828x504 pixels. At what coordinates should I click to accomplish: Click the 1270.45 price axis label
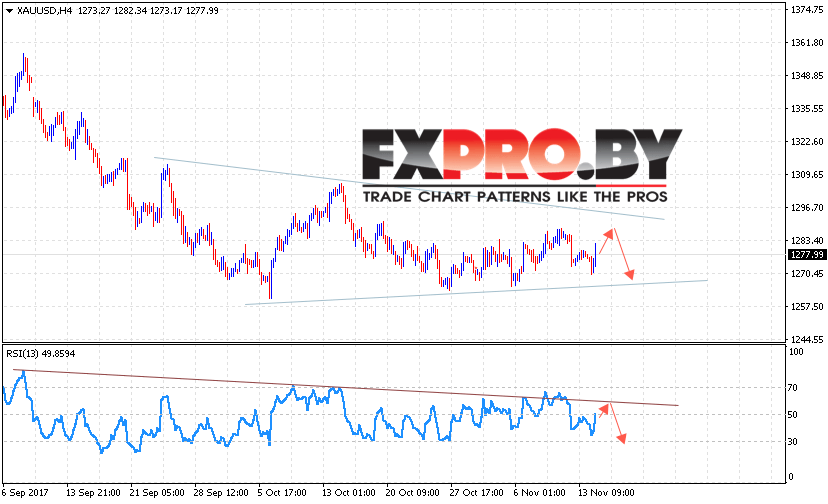(807, 274)
